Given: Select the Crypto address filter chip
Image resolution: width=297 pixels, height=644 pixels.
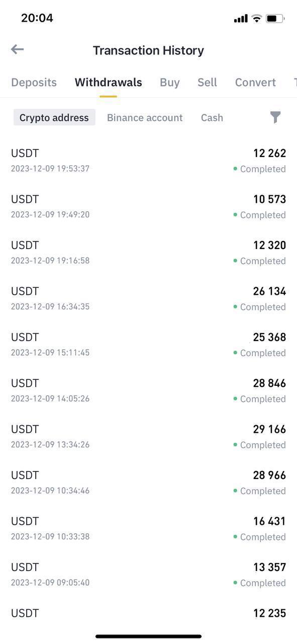Looking at the screenshot, I should click(x=54, y=118).
